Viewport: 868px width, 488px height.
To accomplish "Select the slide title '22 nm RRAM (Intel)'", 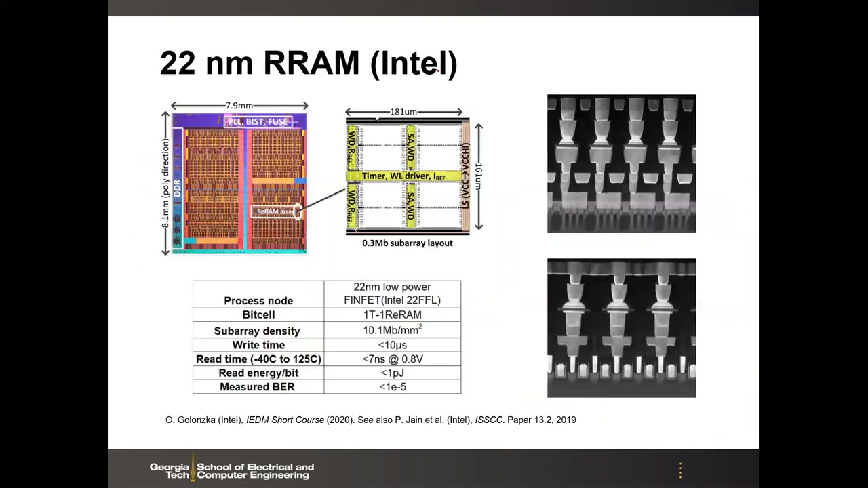I will [309, 62].
